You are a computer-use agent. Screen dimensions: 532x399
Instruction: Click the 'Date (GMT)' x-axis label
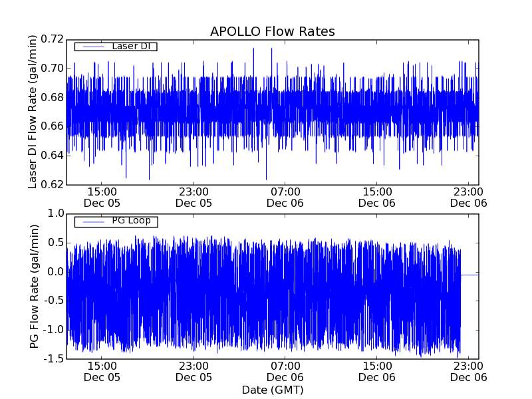[x=273, y=390]
